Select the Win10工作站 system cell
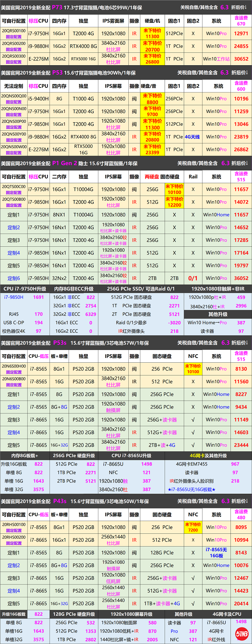 (x=216, y=59)
